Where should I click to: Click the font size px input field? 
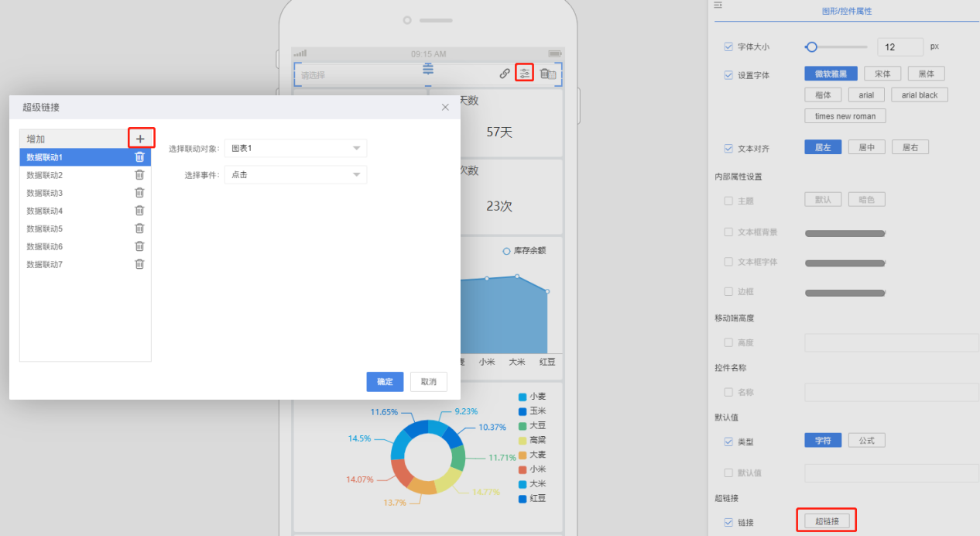click(899, 47)
